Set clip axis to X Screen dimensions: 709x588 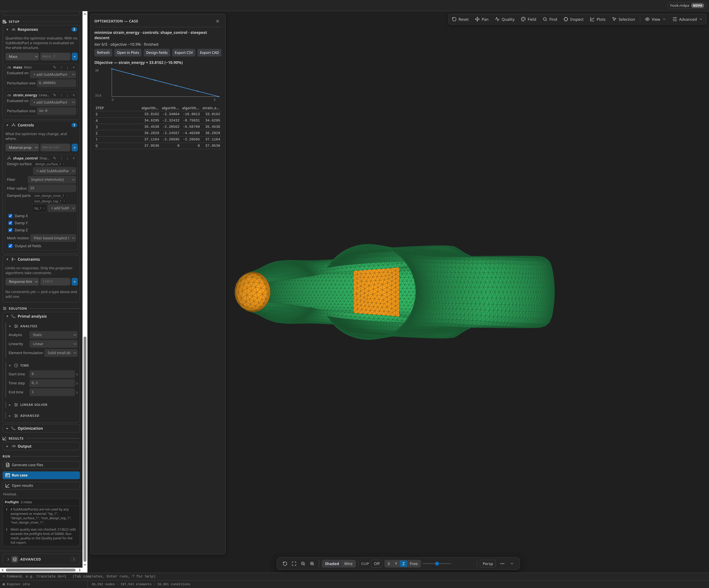(389, 564)
